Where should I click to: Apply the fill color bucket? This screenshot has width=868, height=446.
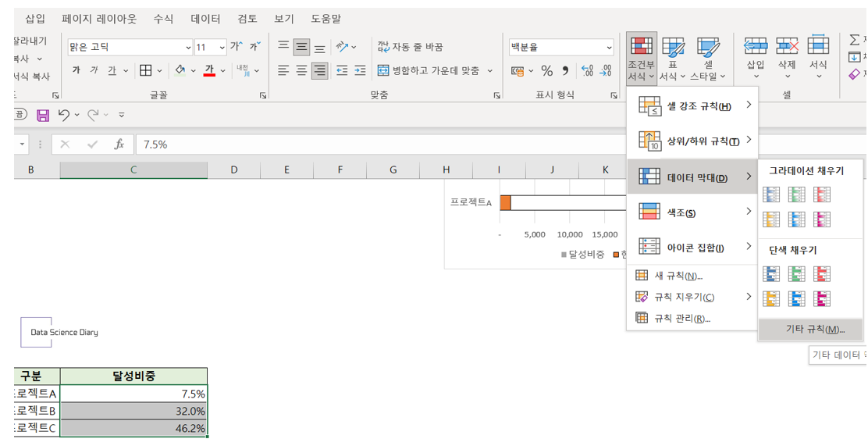(180, 70)
